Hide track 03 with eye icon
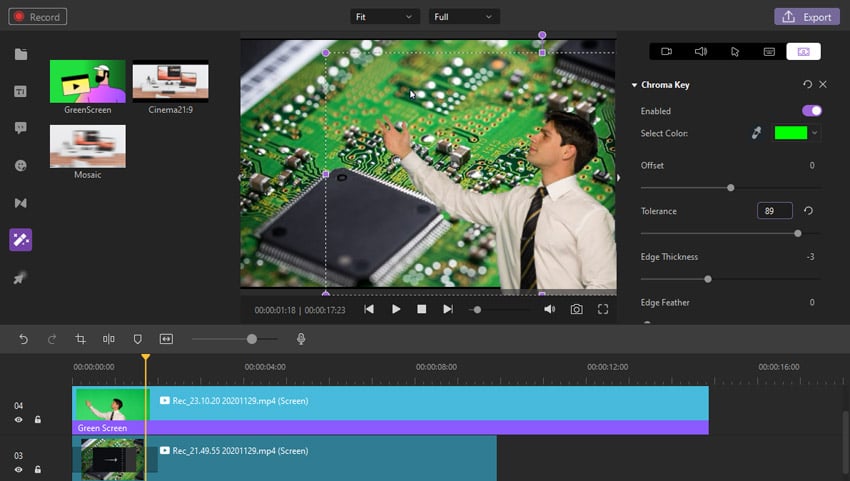The width and height of the screenshot is (850, 481). (18, 470)
